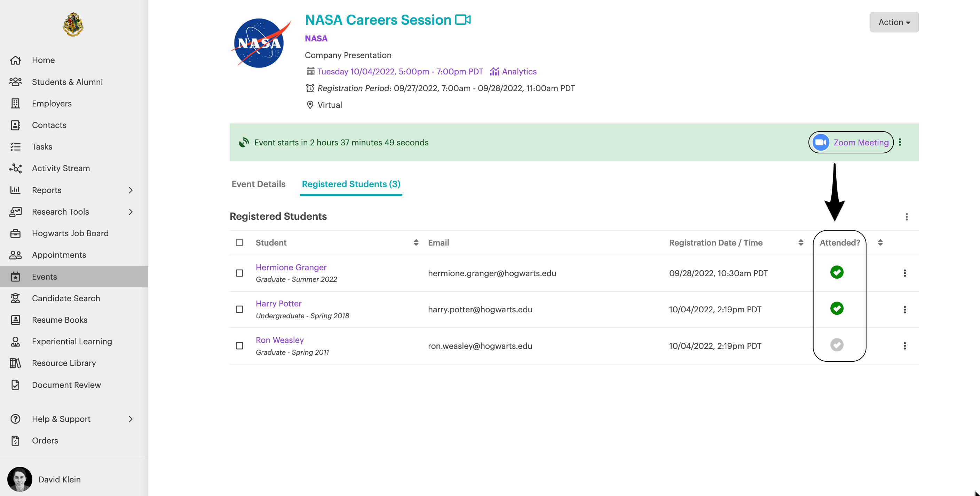The height and width of the screenshot is (496, 980).
Task: Click the Candidate Search icon
Action: (x=15, y=298)
